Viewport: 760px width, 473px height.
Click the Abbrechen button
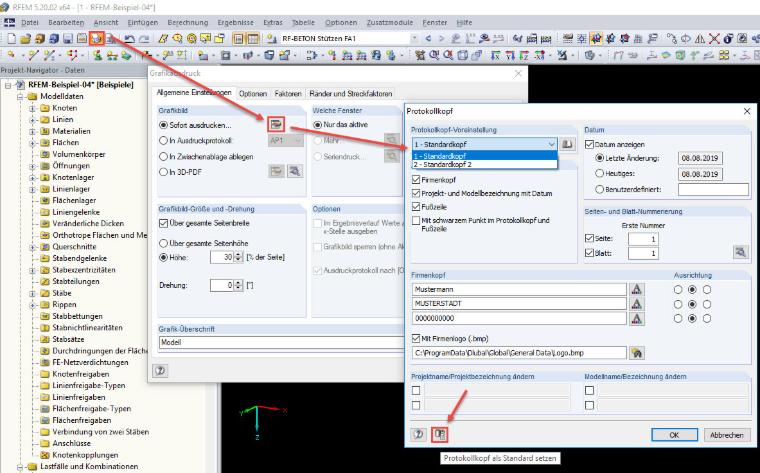point(727,435)
